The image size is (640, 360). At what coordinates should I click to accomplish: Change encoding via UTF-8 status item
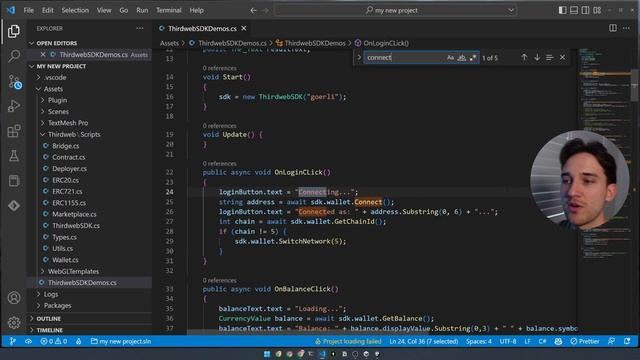click(x=508, y=341)
